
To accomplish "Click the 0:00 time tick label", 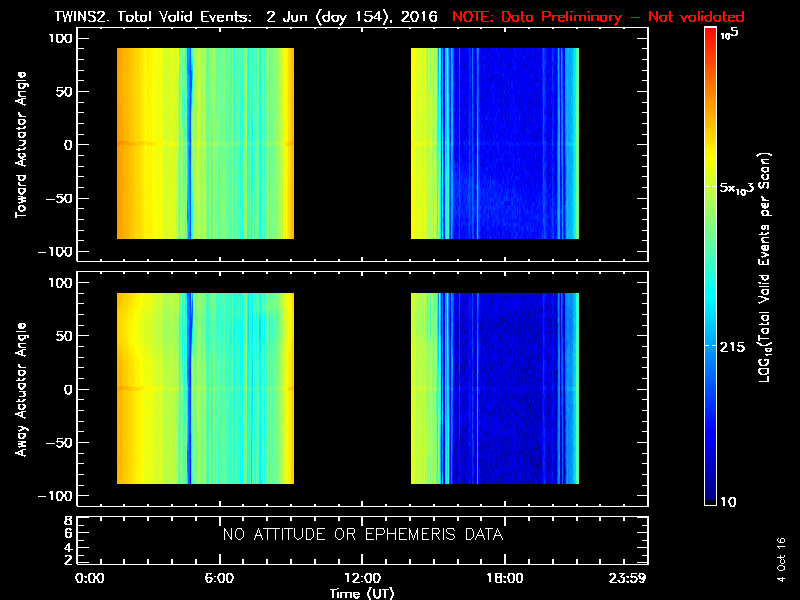I will coord(89,579).
